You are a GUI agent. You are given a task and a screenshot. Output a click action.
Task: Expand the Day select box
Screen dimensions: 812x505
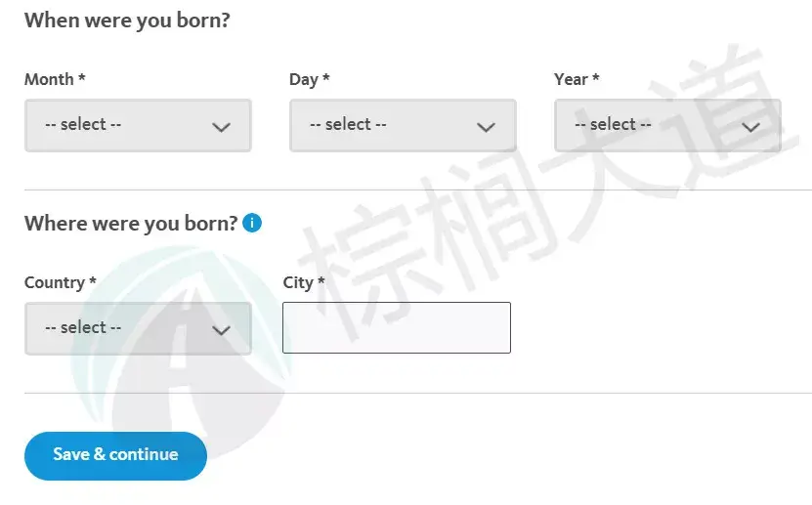[402, 125]
